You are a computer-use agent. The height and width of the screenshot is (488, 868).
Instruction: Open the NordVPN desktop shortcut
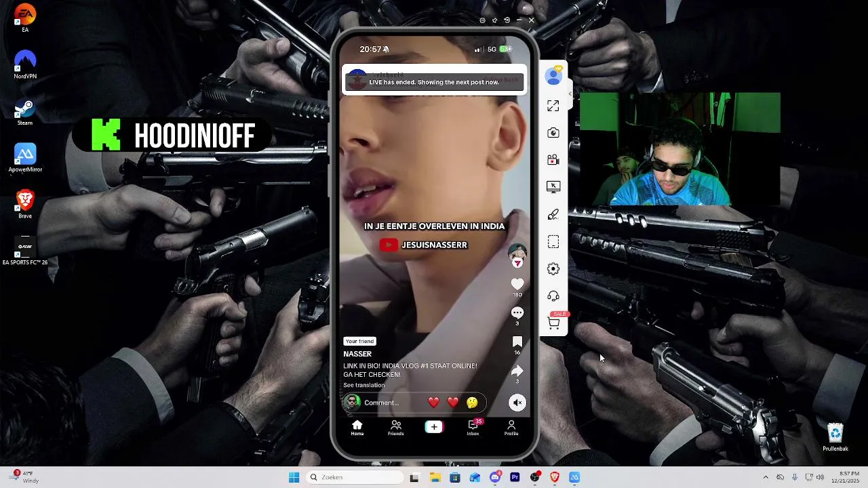pos(25,65)
